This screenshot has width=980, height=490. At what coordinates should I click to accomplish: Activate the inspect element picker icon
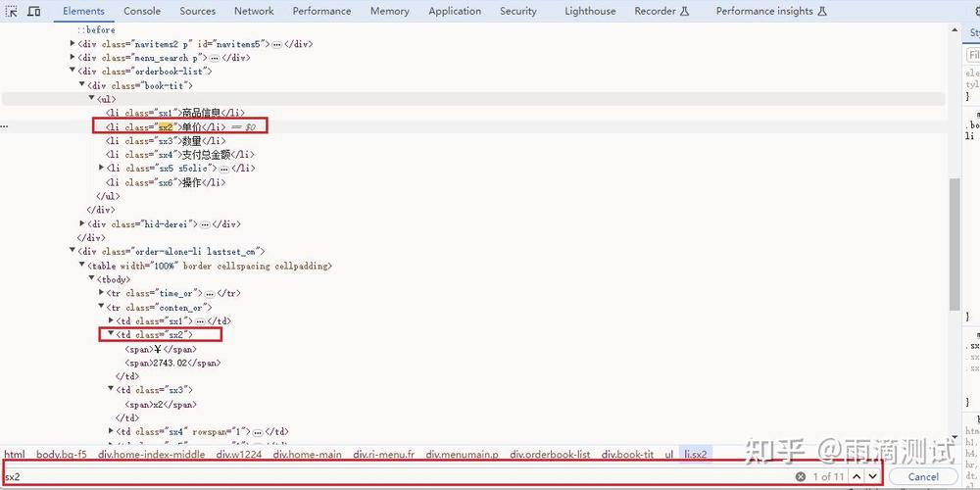point(11,11)
